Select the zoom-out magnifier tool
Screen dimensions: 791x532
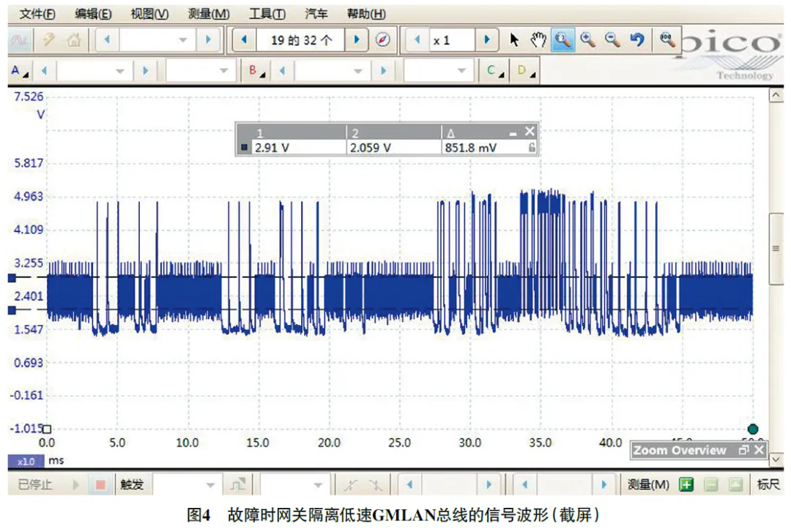pos(612,40)
